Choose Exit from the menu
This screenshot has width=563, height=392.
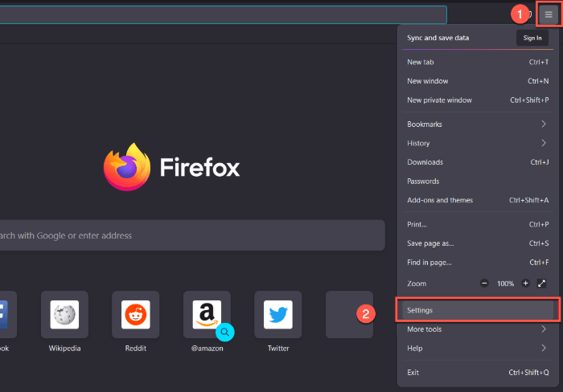coord(478,372)
